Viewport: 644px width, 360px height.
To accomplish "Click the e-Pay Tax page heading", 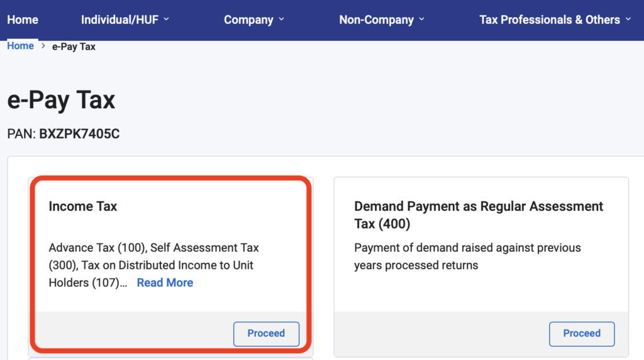I will tap(61, 100).
